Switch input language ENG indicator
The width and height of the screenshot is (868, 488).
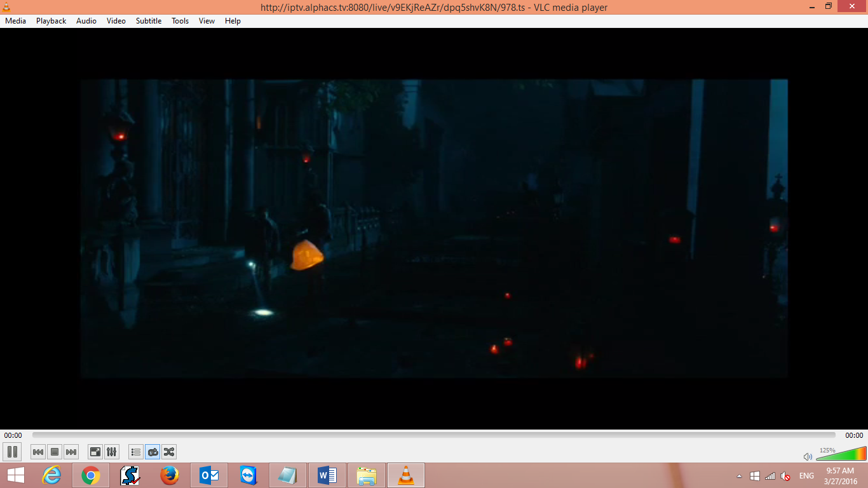(x=806, y=476)
